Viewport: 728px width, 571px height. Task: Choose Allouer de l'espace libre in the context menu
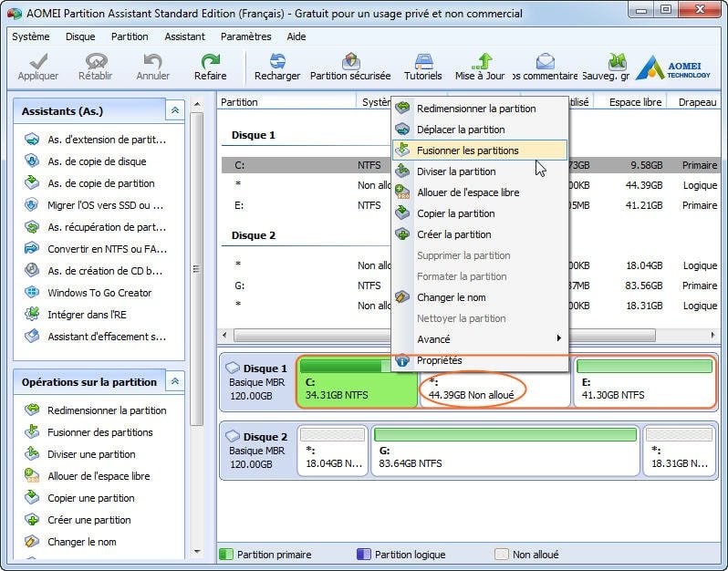[479, 192]
